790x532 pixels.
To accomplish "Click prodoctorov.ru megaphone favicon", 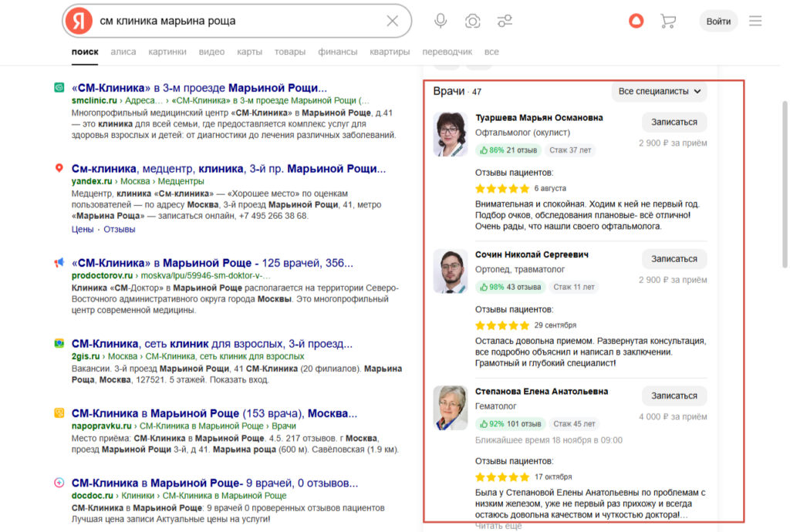I will click(x=59, y=263).
